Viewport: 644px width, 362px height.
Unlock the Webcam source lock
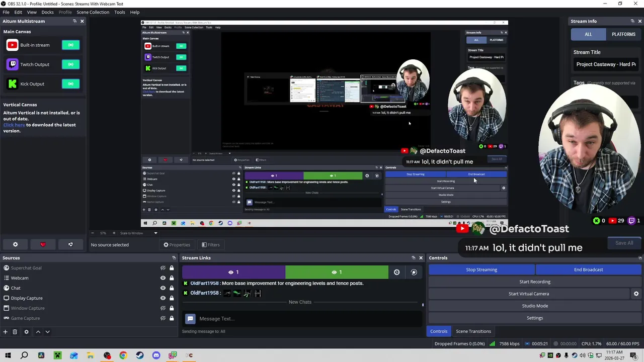(172, 278)
